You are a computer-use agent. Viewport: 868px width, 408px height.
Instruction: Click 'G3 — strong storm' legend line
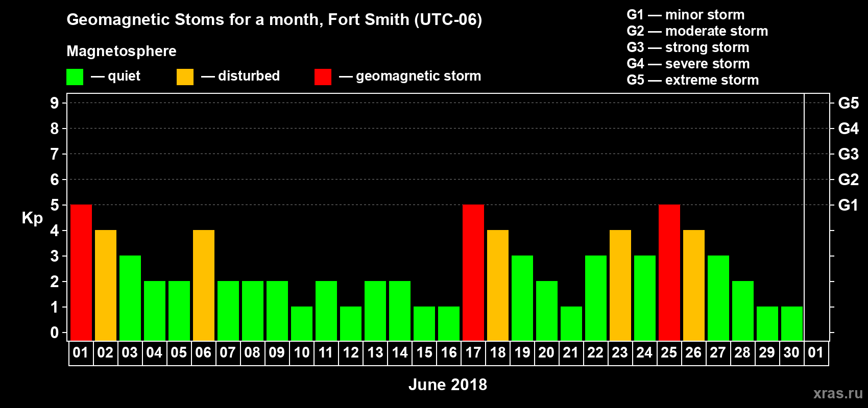(x=688, y=47)
